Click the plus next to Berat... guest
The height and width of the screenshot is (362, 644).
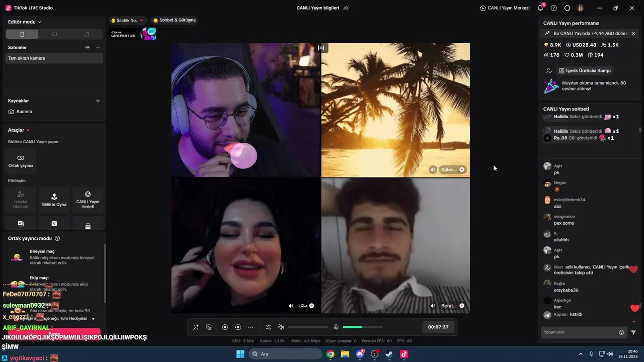click(x=462, y=306)
